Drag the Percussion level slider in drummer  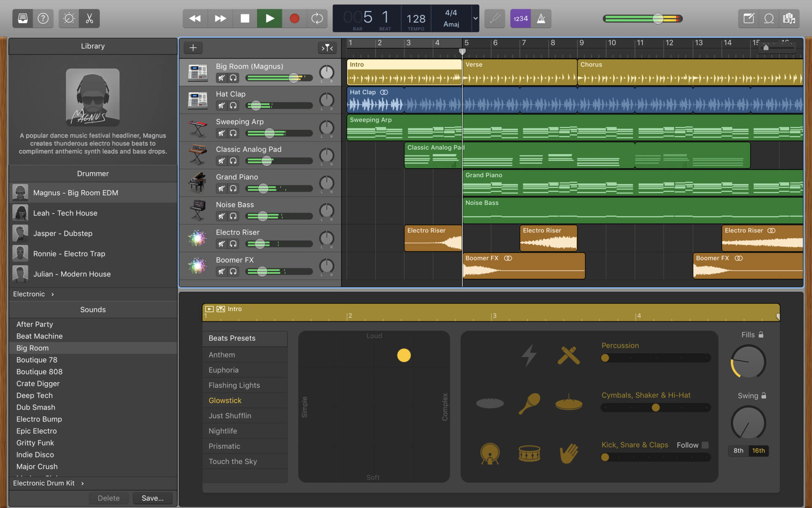click(x=607, y=358)
